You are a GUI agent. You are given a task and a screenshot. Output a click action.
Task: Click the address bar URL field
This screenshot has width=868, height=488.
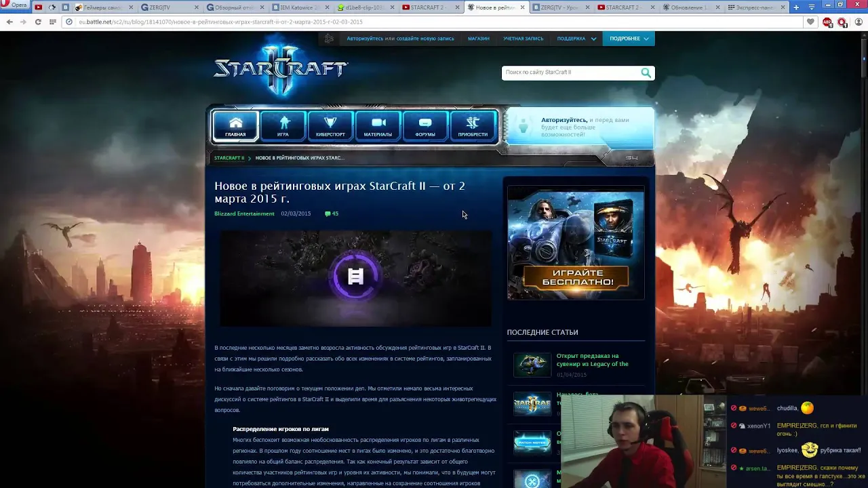[434, 22]
